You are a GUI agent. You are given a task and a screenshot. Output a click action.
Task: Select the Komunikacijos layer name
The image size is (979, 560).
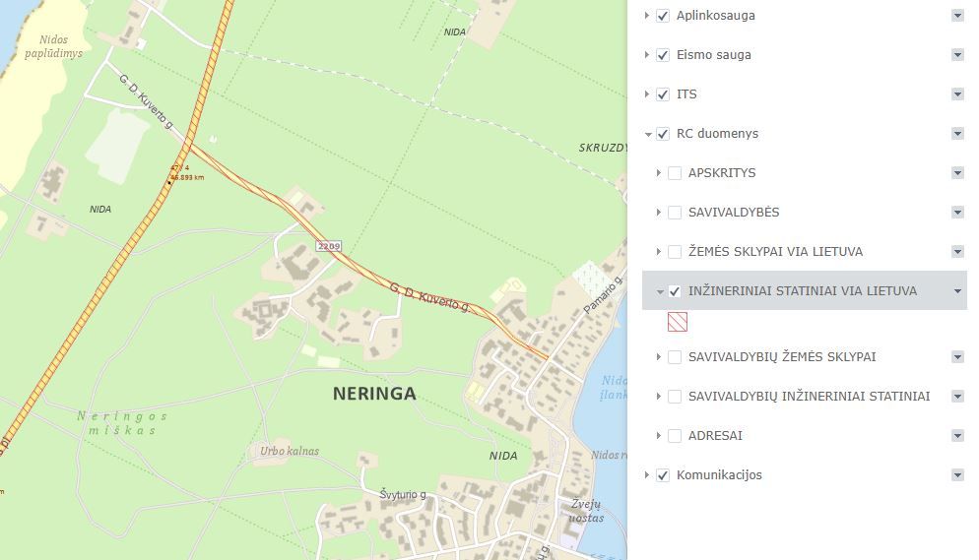coord(719,475)
